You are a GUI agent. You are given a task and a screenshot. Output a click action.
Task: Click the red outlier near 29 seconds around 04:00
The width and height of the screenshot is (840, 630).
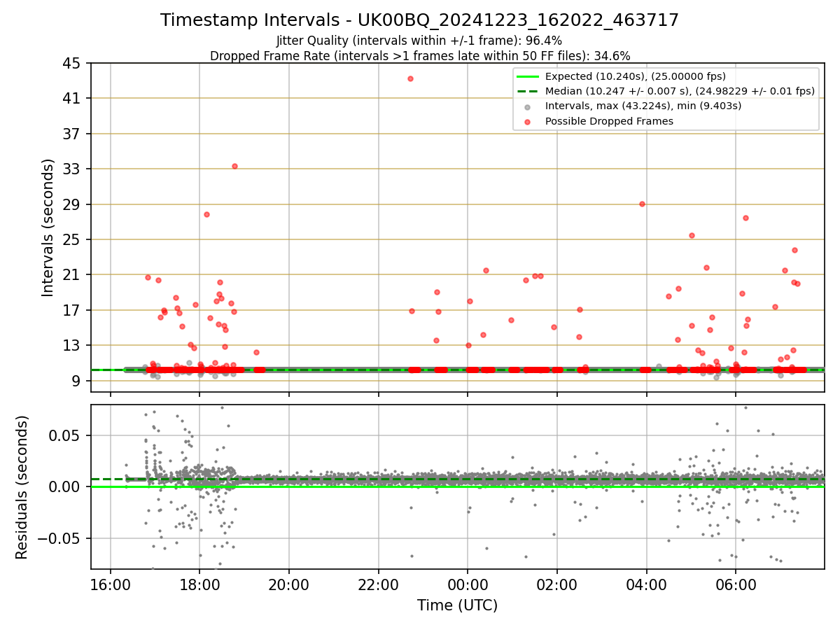pos(642,204)
